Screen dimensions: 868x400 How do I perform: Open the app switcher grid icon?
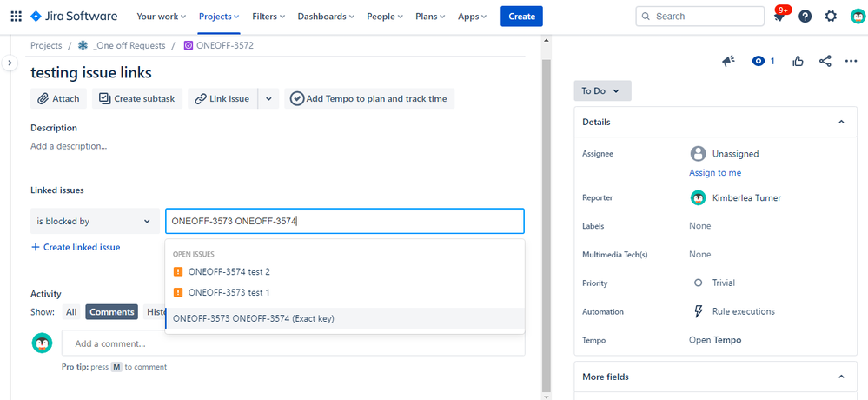[17, 16]
